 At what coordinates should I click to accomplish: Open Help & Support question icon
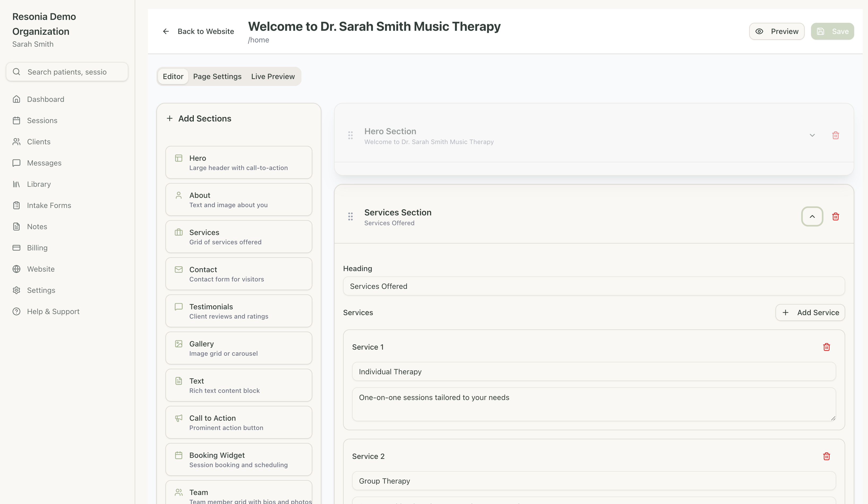pyautogui.click(x=16, y=311)
